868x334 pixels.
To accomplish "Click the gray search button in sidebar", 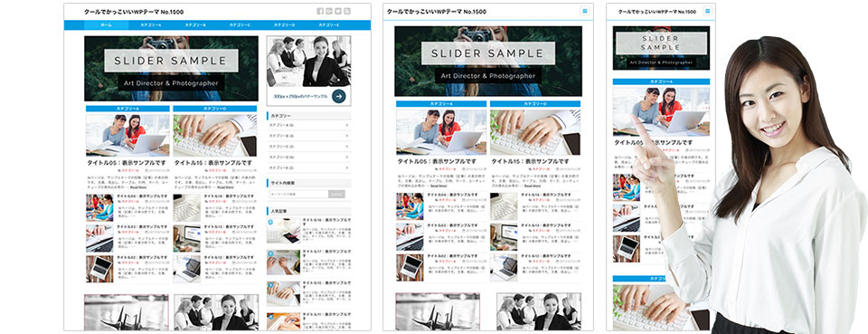I will 336,195.
